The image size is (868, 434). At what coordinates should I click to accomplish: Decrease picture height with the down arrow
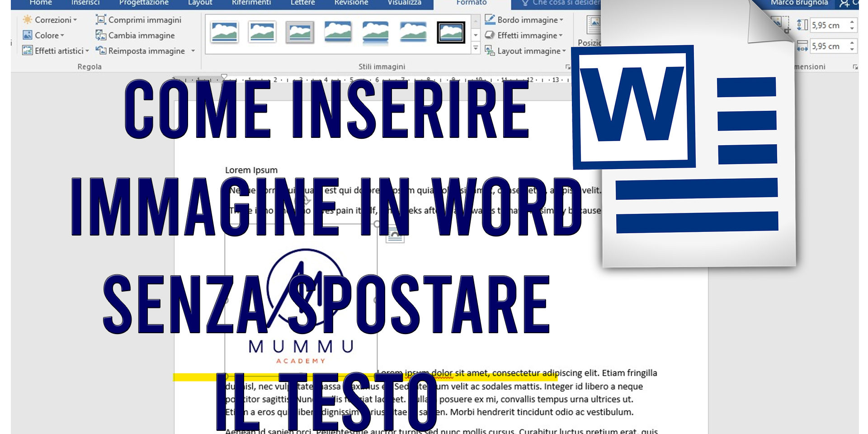coord(852,28)
